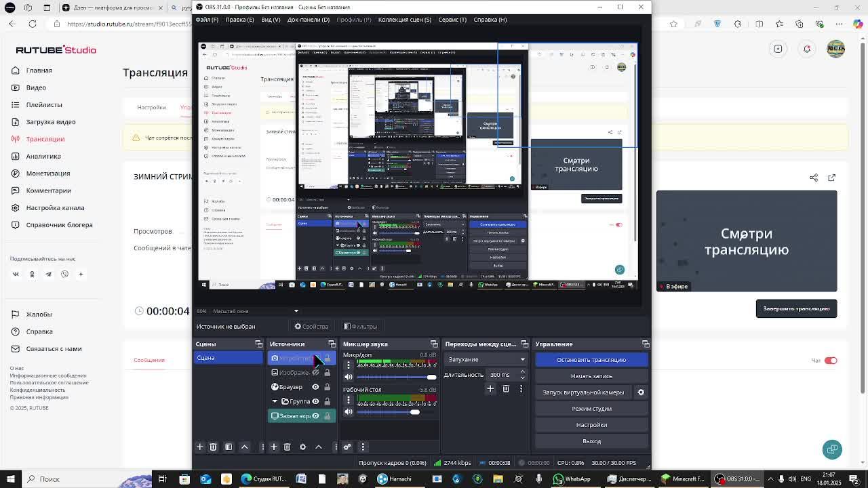
Task: Click Начать запись button
Action: pyautogui.click(x=591, y=376)
